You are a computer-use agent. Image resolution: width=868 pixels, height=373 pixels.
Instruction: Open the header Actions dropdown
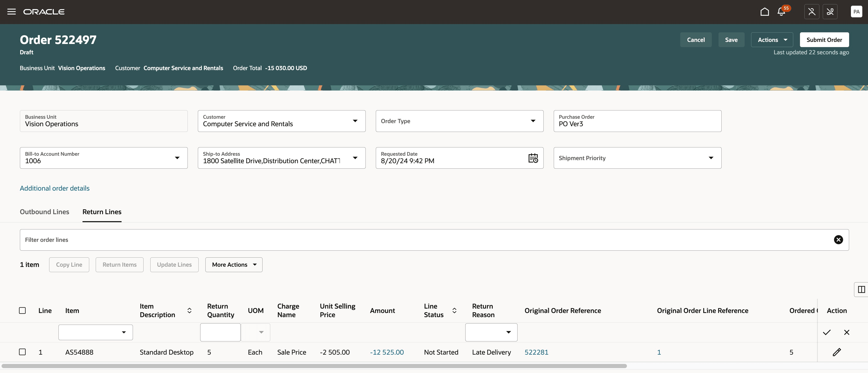[x=772, y=40]
